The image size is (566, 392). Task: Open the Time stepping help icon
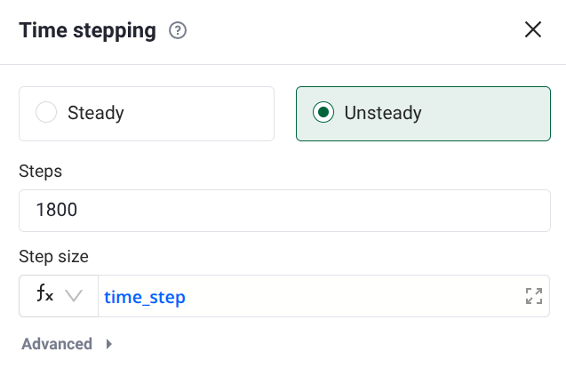pos(179,31)
